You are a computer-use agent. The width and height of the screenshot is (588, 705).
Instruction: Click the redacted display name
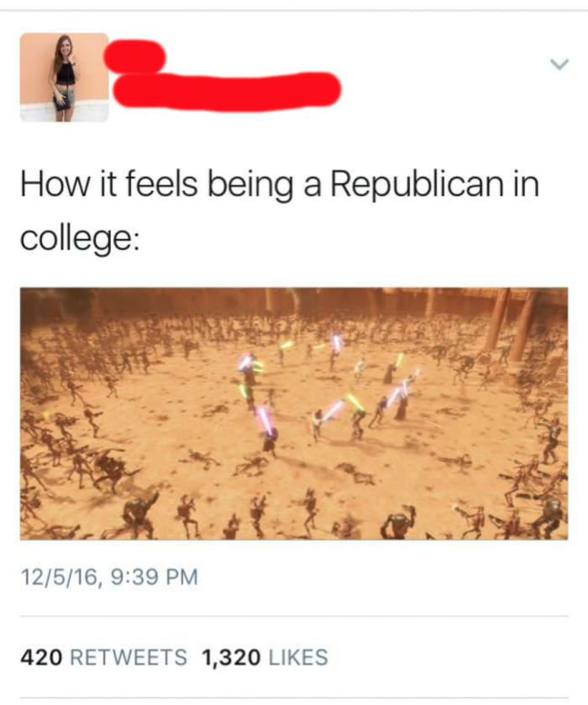[x=135, y=56]
